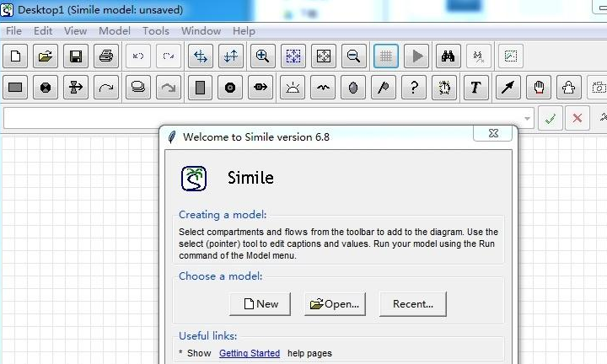Select the Text label T tool
The width and height of the screenshot is (607, 364).
(475, 88)
